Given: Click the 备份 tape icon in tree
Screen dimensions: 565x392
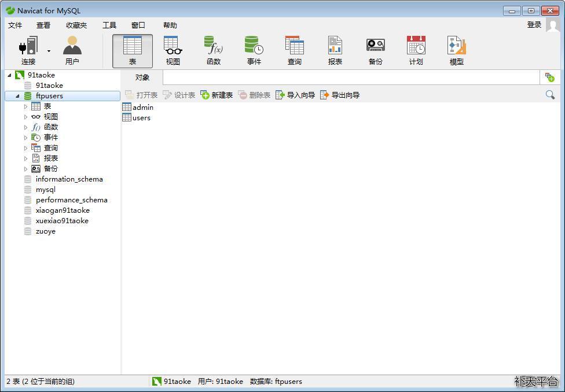Looking at the screenshot, I should pyautogui.click(x=36, y=168).
